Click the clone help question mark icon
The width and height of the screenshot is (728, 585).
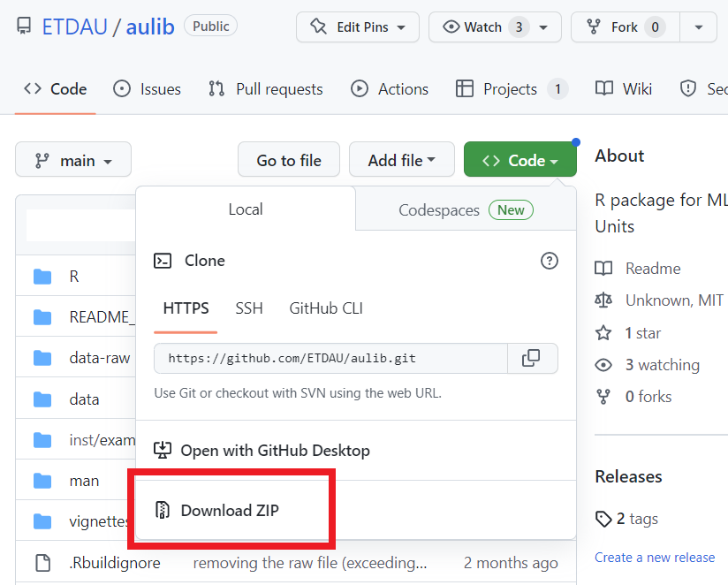[550, 261]
